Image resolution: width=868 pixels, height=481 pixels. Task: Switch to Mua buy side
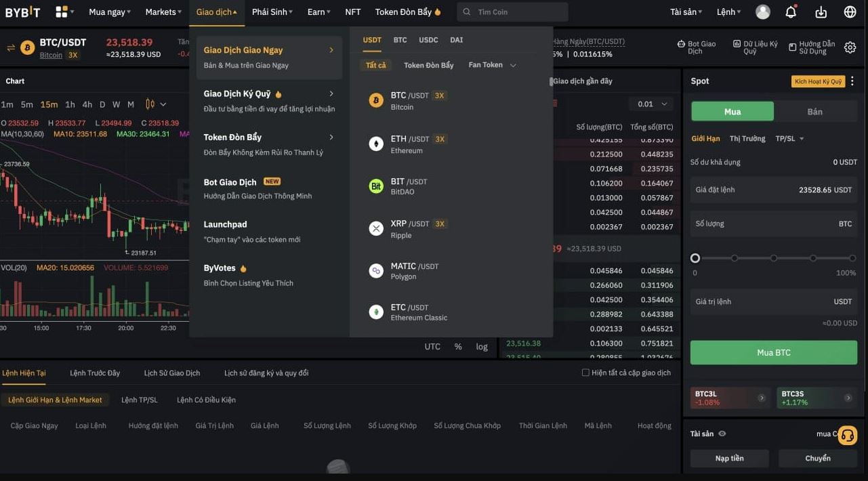pyautogui.click(x=732, y=111)
